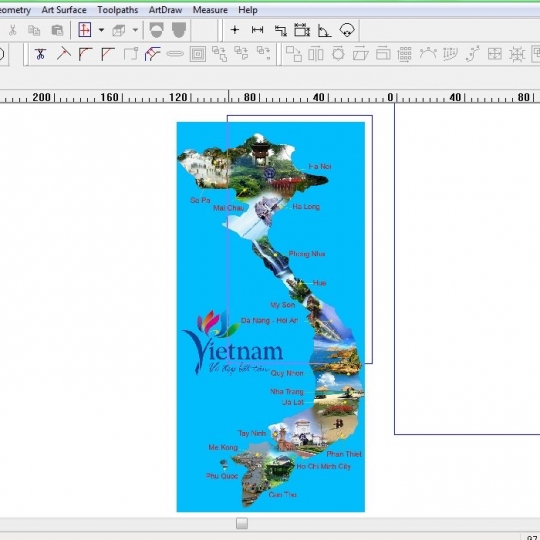540x540 pixels.
Task: Click the array along curve icon
Action: [x=472, y=54]
